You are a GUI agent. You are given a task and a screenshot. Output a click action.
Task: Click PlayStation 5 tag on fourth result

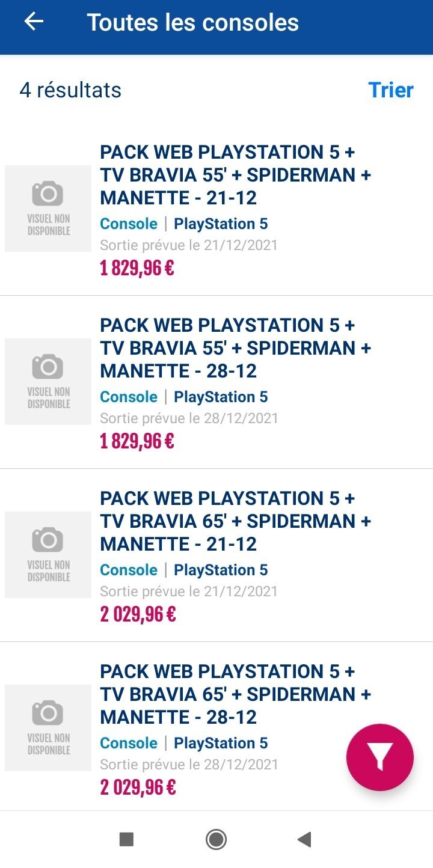pos(221,744)
